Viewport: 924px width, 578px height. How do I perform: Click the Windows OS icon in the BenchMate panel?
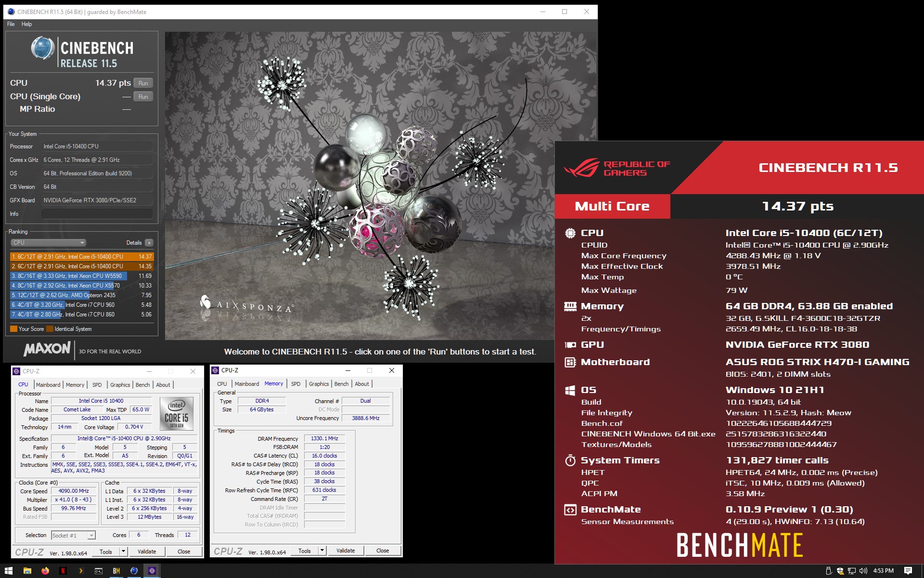(x=570, y=390)
